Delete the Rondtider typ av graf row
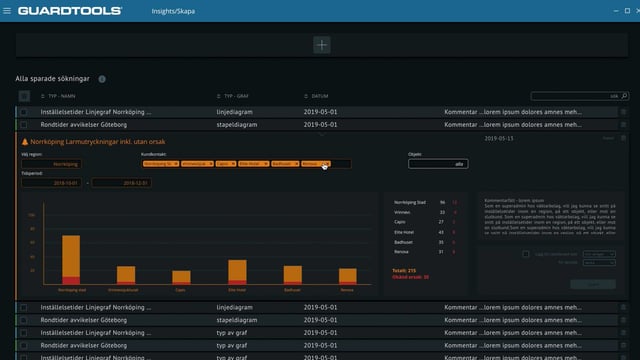Viewport: 640px width, 360px height. 623,345
